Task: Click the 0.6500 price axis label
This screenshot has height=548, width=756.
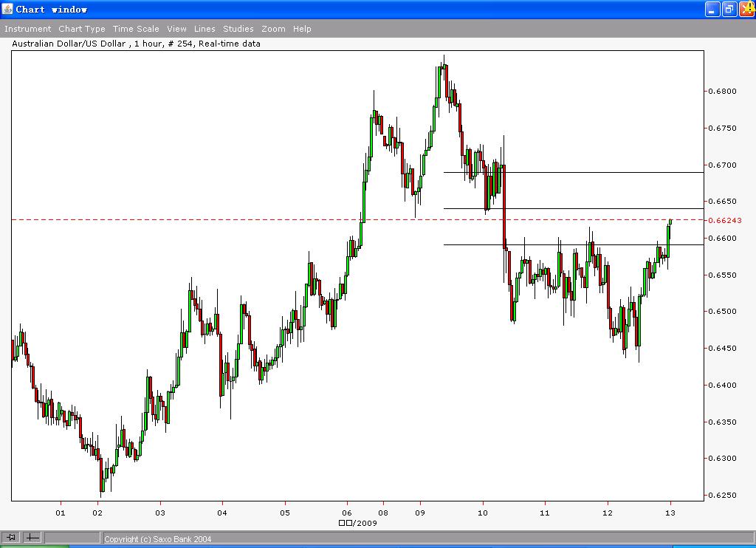Action: 722,312
